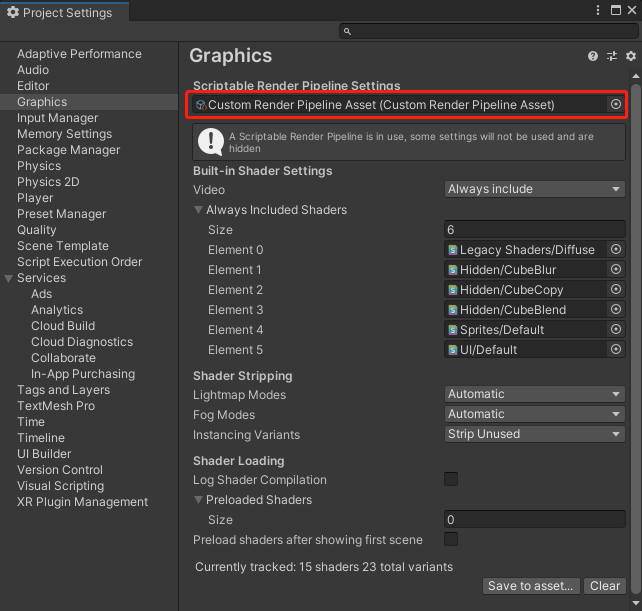Open Version Control settings
The height and width of the screenshot is (611, 642).
60,470
